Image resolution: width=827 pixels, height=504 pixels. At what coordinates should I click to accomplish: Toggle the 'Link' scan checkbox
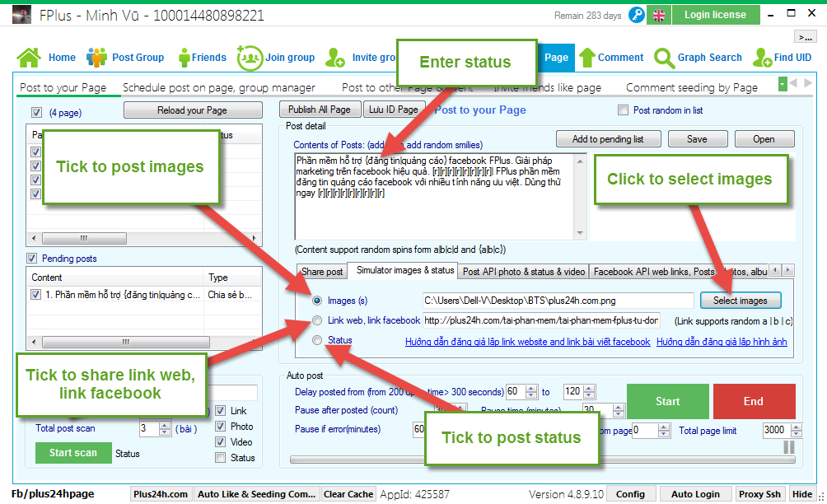pos(221,411)
